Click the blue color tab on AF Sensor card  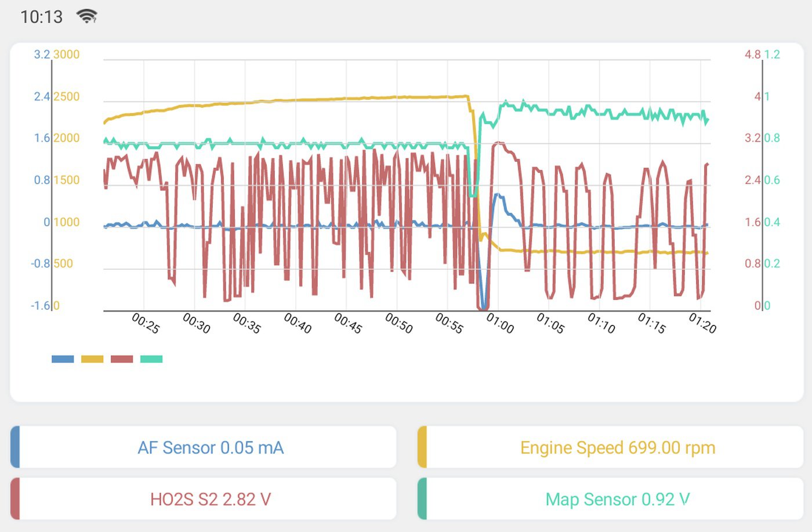15,447
